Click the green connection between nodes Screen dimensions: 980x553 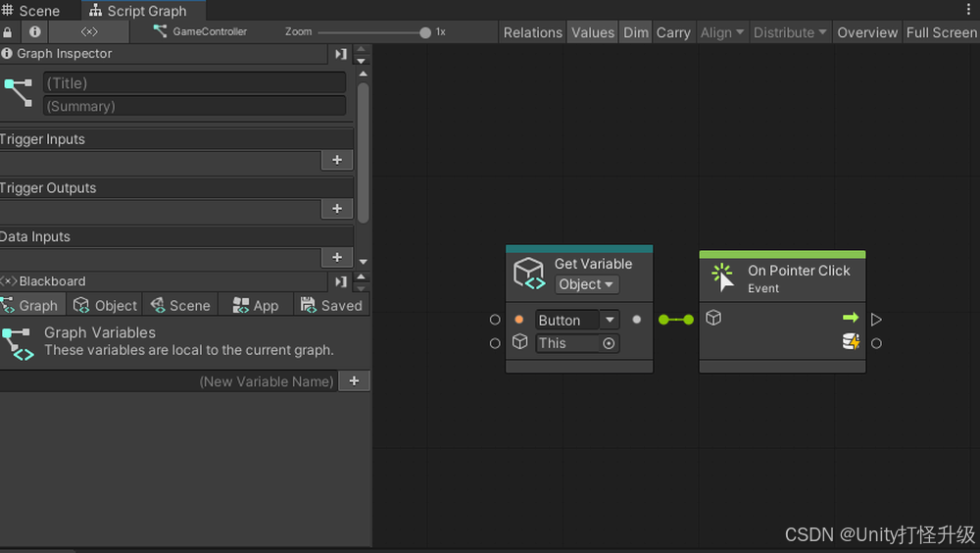676,320
